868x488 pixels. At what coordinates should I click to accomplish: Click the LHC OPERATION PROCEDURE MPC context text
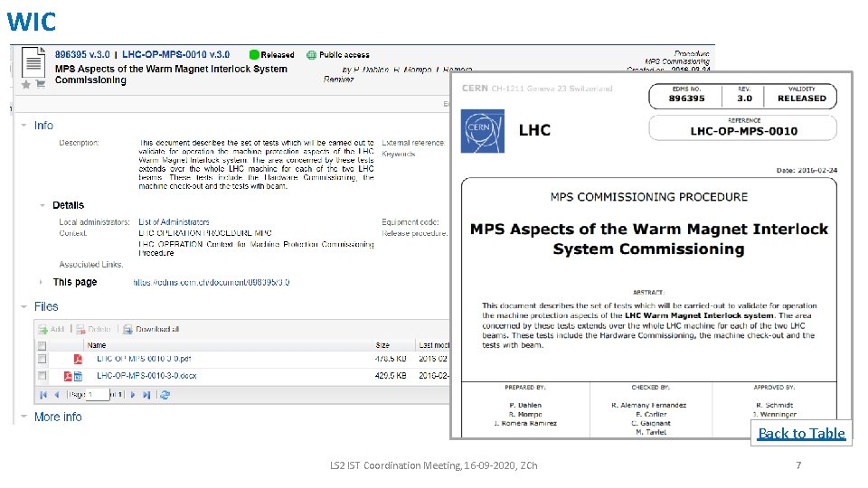click(x=205, y=233)
